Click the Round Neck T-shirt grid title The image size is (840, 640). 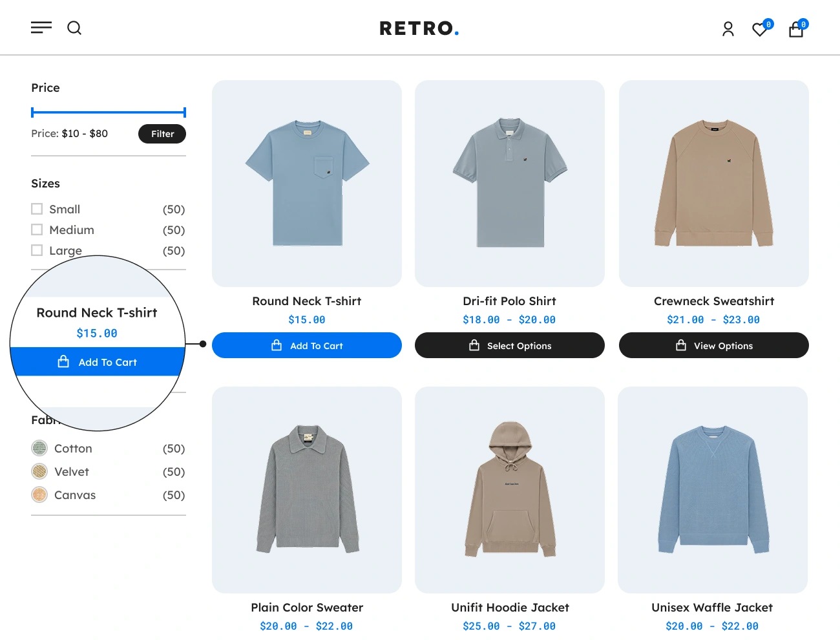pos(307,301)
